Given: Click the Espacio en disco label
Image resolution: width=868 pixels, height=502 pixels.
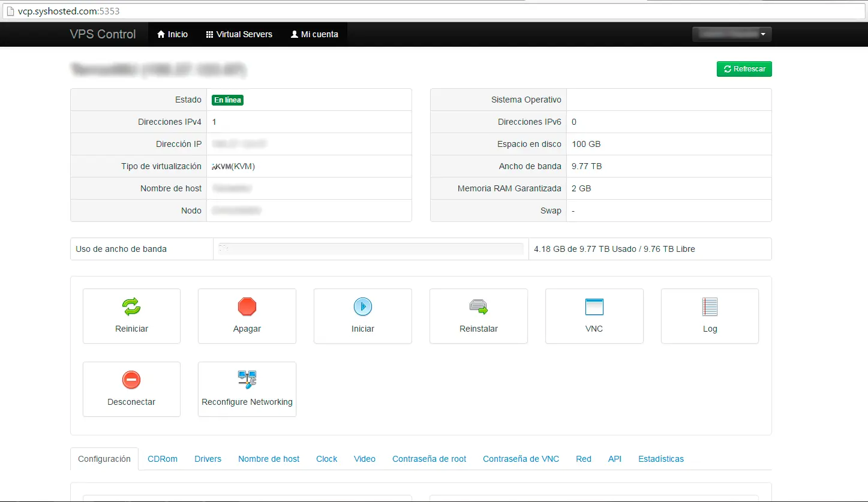Looking at the screenshot, I should click(x=529, y=144).
